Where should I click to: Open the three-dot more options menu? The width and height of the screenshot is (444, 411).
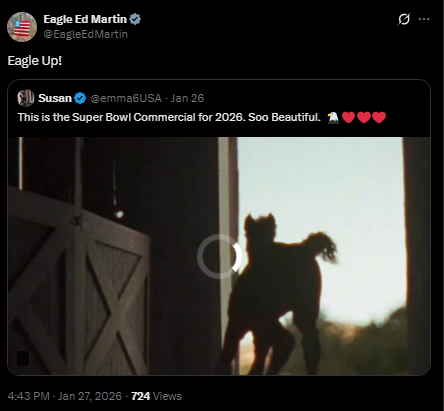tap(424, 19)
